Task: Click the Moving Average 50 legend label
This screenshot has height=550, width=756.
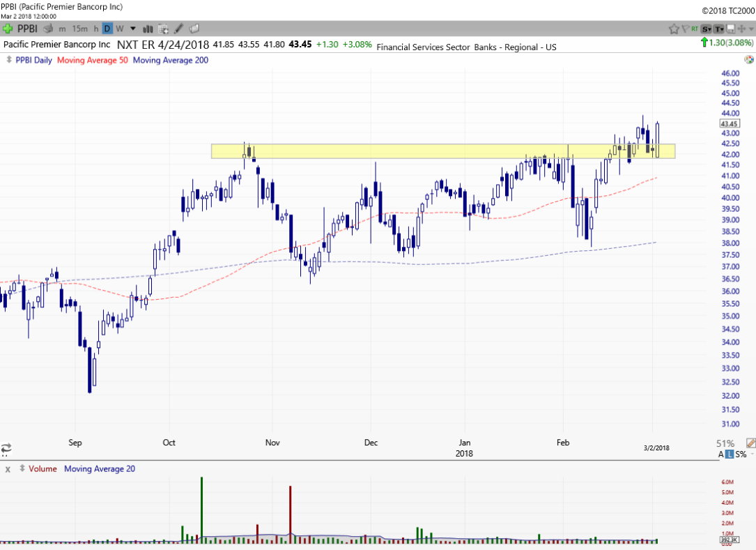Action: [x=92, y=60]
